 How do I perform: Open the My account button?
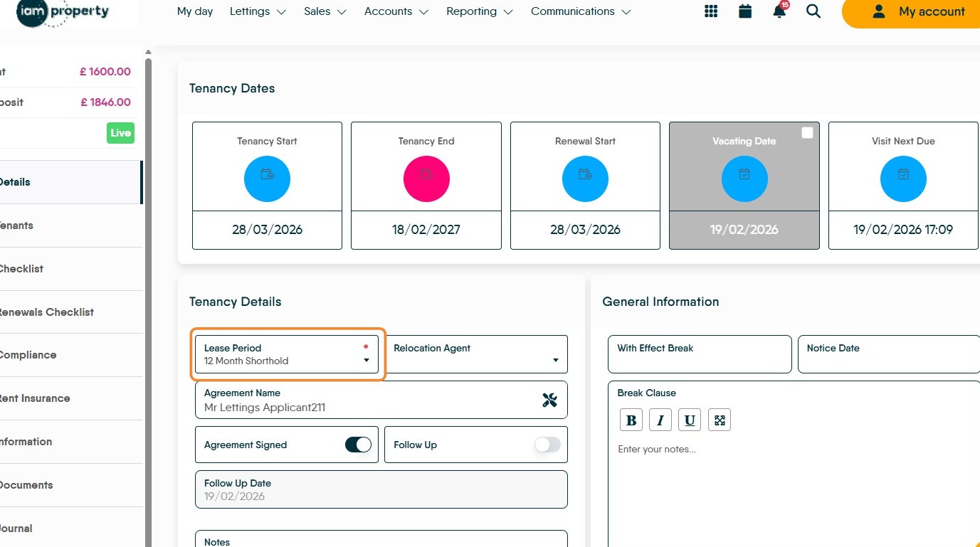tap(911, 12)
